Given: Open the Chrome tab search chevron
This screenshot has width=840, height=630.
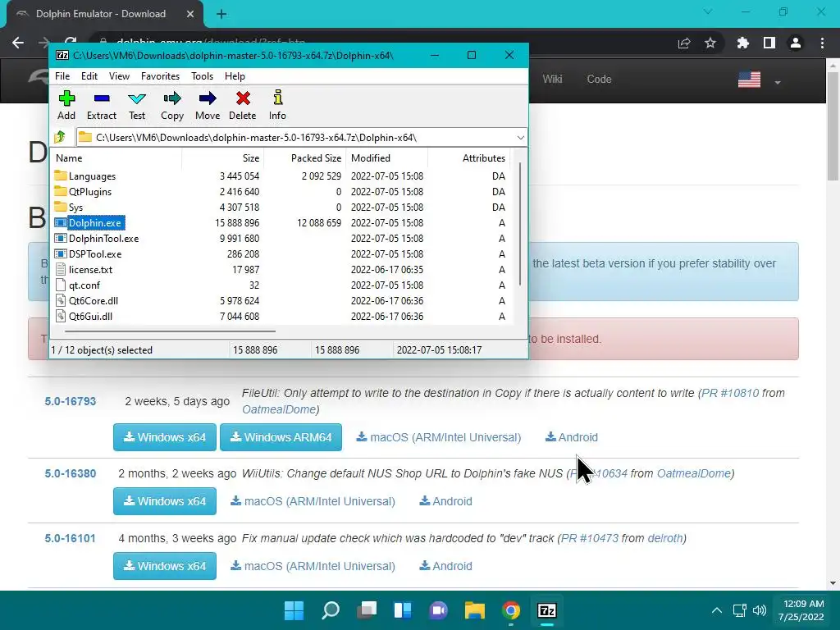Looking at the screenshot, I should (708, 11).
